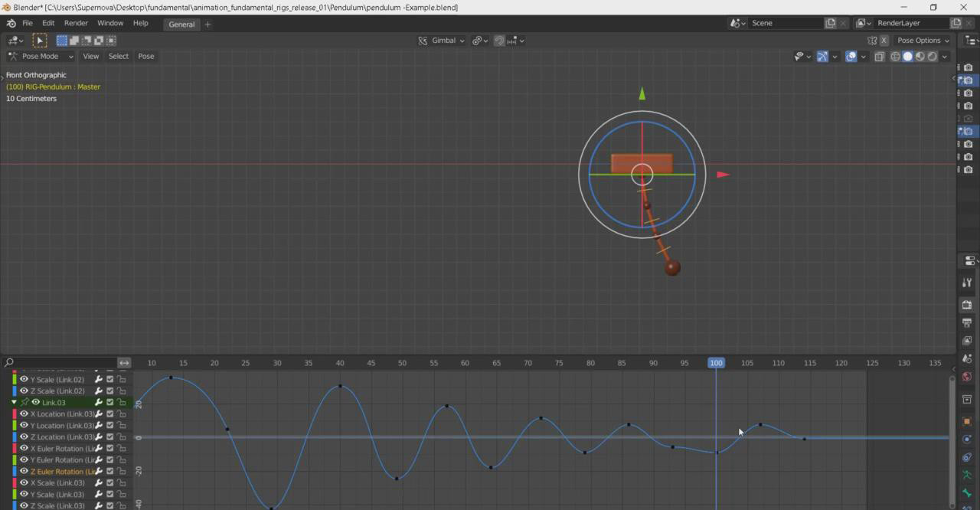Switch to wireframe viewport shading
Image resolution: width=980 pixels, height=510 pixels.
click(x=895, y=57)
